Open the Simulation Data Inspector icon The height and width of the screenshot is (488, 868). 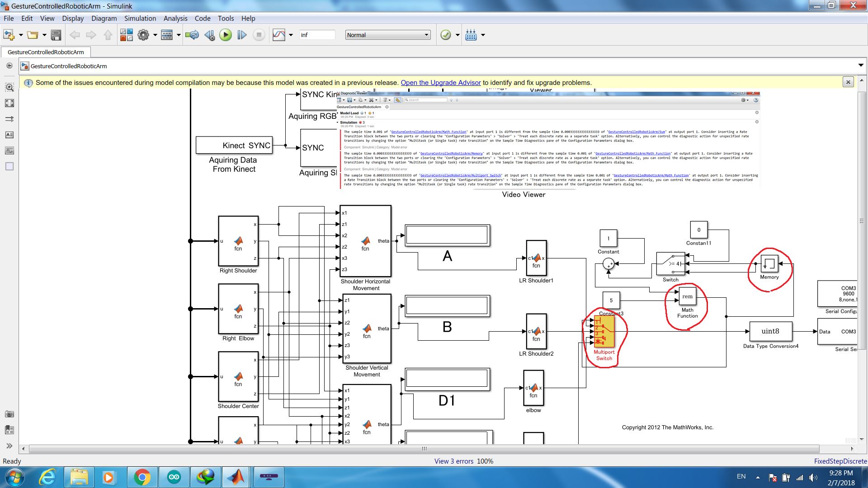[x=279, y=35]
